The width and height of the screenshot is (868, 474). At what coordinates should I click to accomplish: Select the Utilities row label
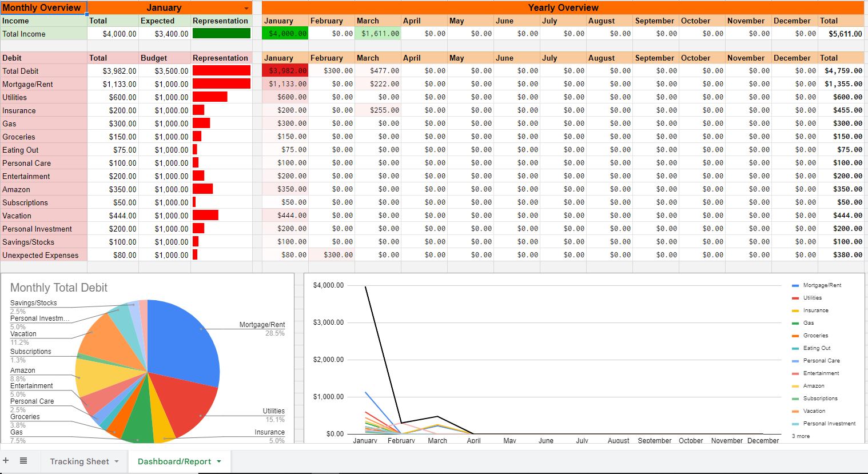[x=44, y=97]
